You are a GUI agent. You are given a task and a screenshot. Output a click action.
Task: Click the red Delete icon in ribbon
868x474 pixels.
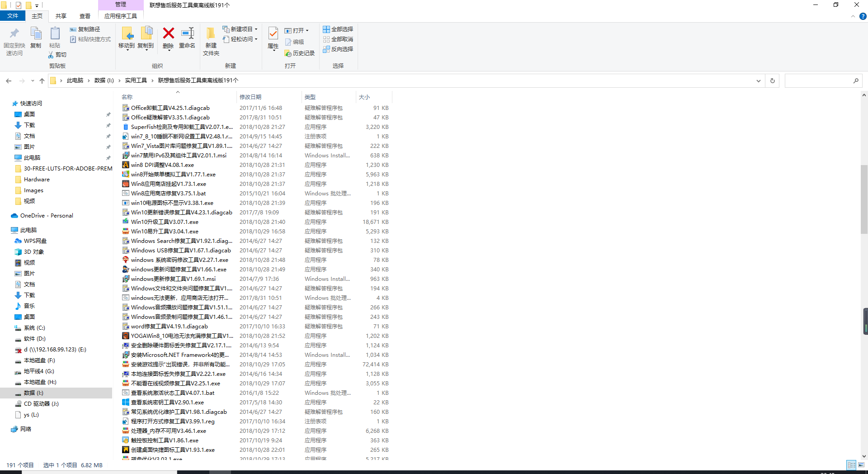tap(168, 34)
